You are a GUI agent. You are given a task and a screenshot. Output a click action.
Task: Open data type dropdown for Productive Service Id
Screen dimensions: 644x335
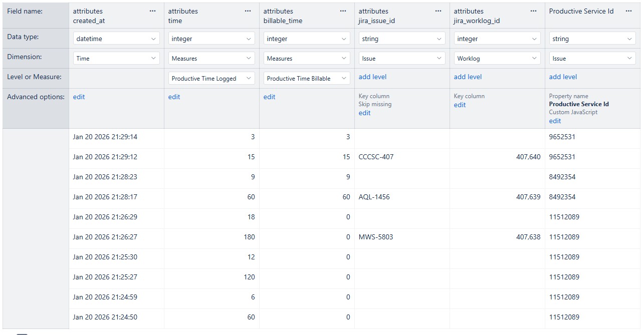click(x=592, y=39)
